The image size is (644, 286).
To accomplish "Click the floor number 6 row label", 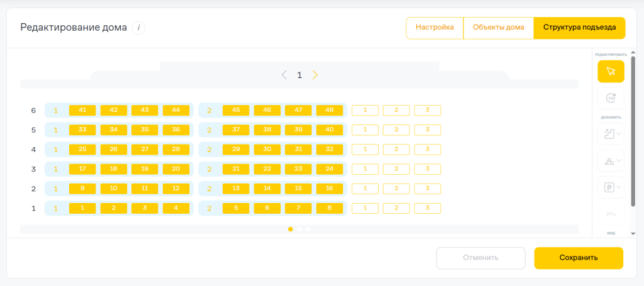I will (x=34, y=111).
